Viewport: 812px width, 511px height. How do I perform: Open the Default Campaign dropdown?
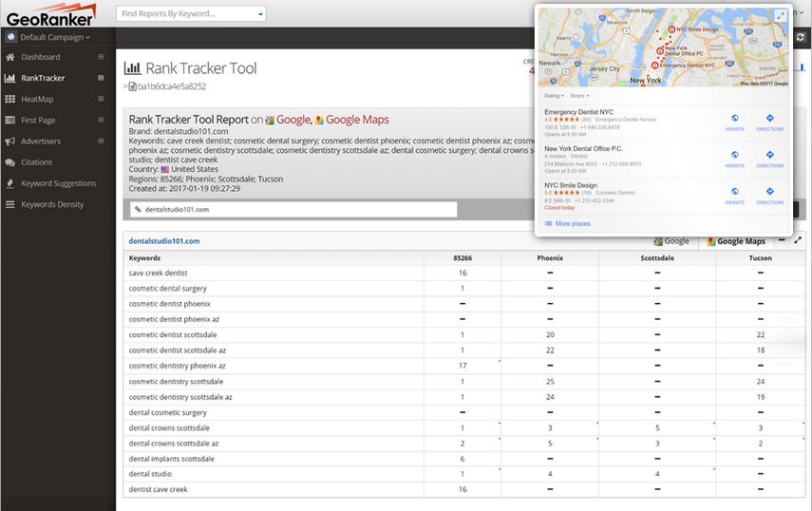click(x=54, y=37)
